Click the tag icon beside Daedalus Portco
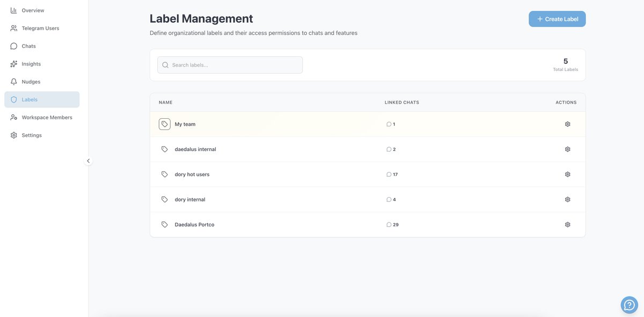 [165, 225]
